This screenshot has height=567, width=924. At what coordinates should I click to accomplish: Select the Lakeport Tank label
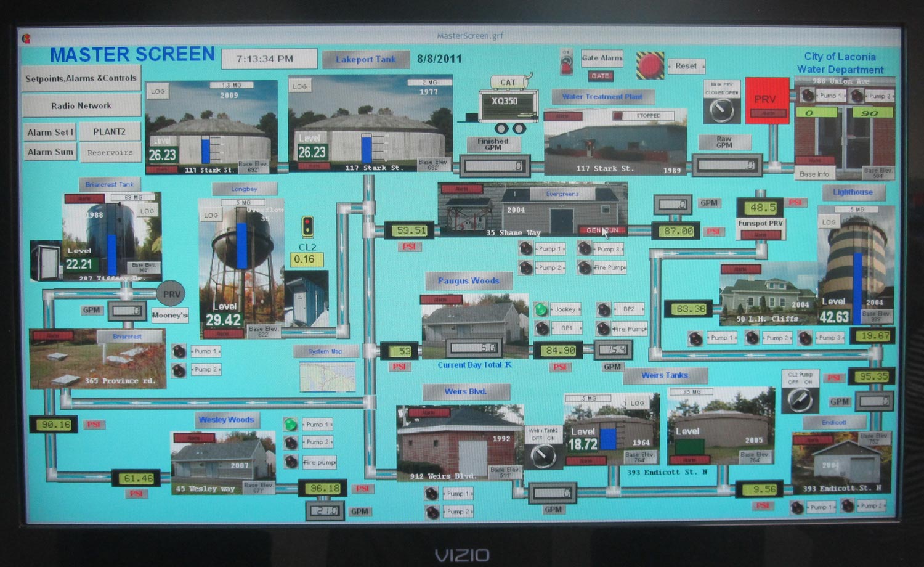pyautogui.click(x=366, y=59)
